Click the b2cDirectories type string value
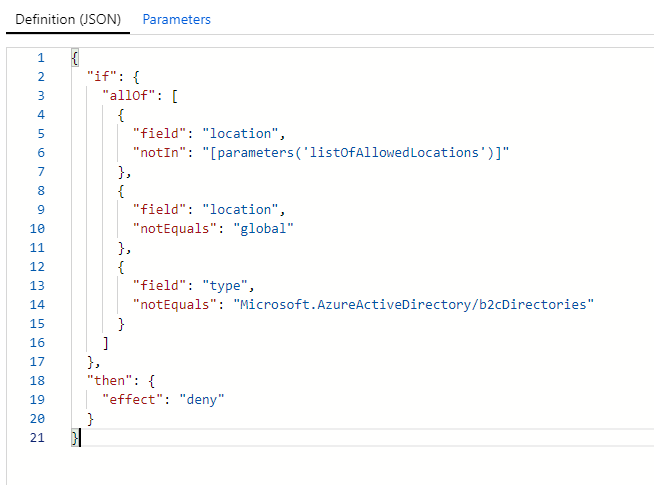This screenshot has height=485, width=654. [414, 305]
